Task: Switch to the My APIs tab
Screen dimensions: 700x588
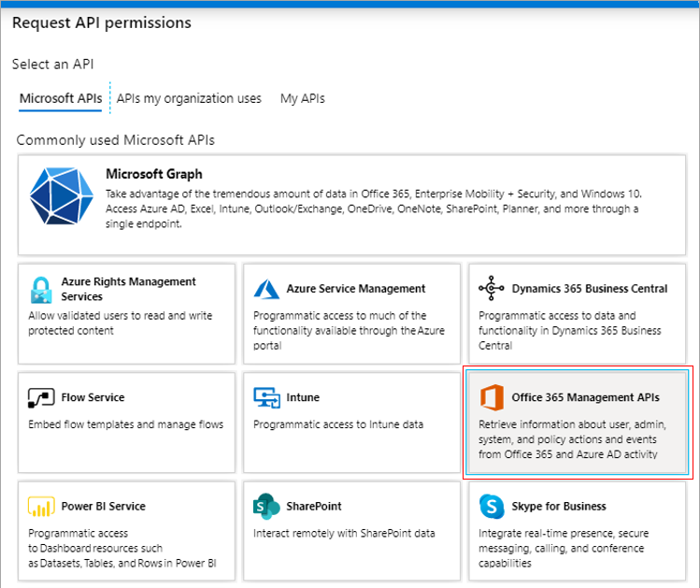Action: (x=303, y=98)
